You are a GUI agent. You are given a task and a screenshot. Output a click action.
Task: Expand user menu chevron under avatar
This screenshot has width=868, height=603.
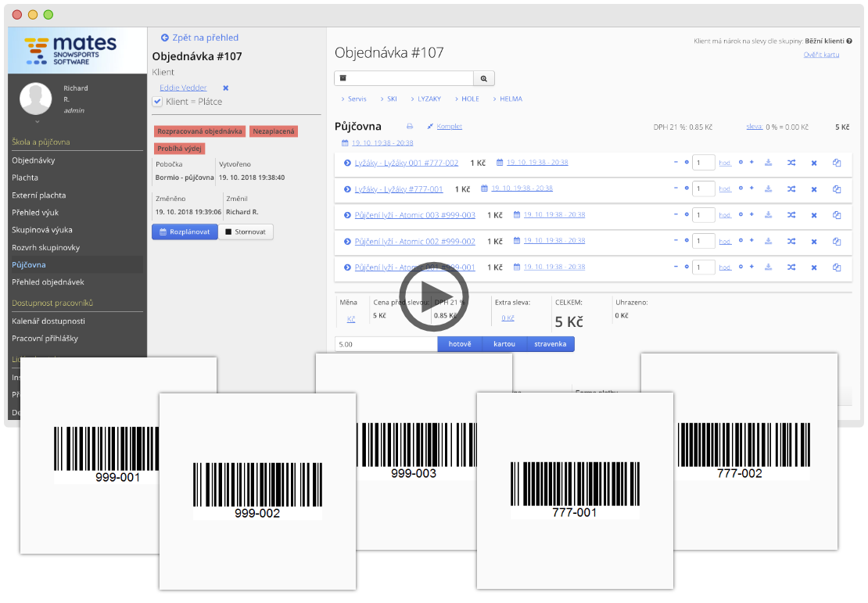coord(37,121)
